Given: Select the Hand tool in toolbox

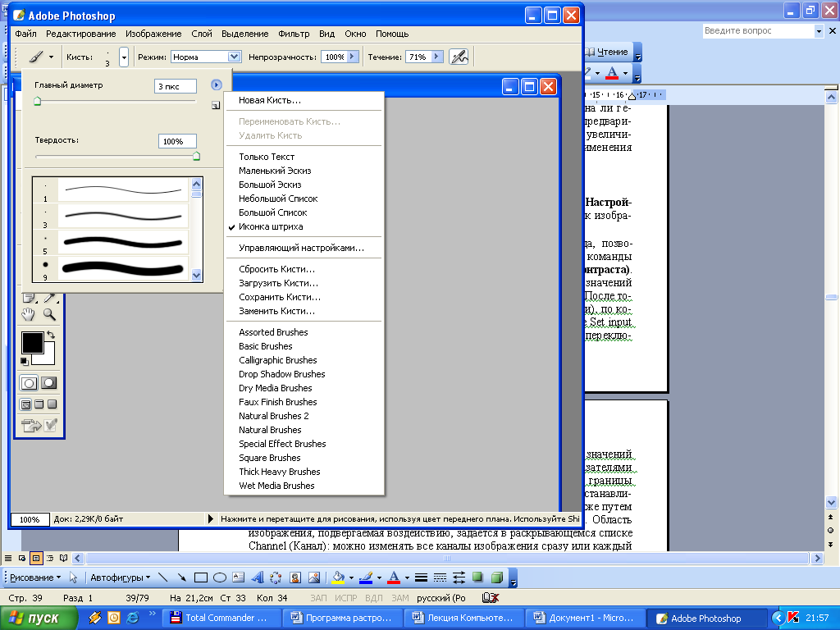Looking at the screenshot, I should [28, 314].
